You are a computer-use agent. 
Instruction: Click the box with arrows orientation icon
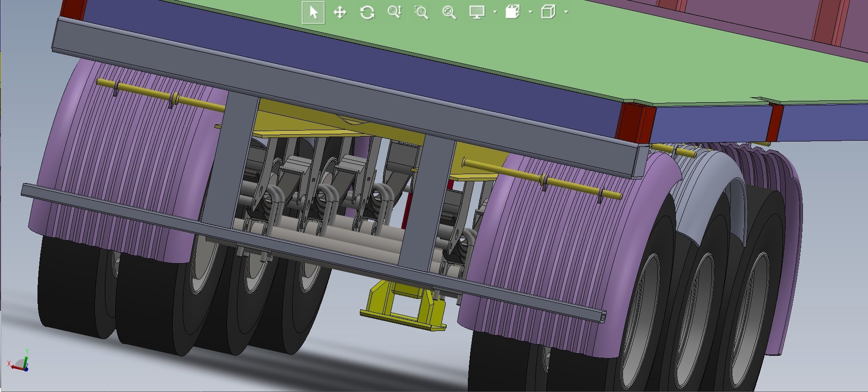(513, 12)
